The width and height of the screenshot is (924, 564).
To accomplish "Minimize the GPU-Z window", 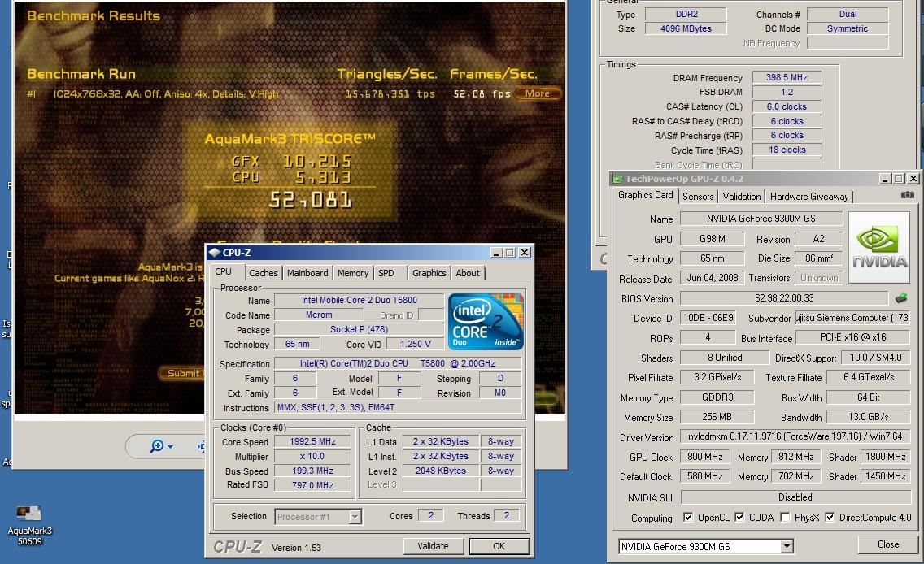I will pyautogui.click(x=885, y=179).
